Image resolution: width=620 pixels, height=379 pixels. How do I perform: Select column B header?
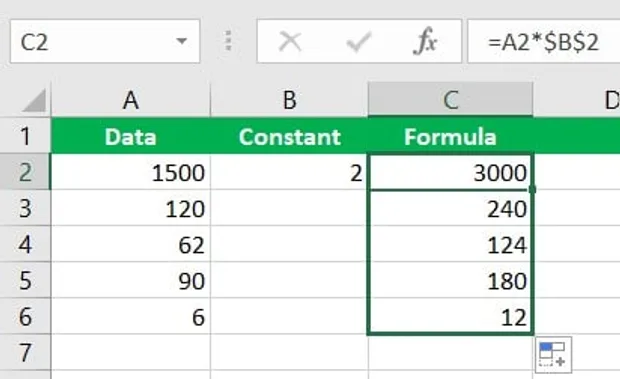click(289, 100)
